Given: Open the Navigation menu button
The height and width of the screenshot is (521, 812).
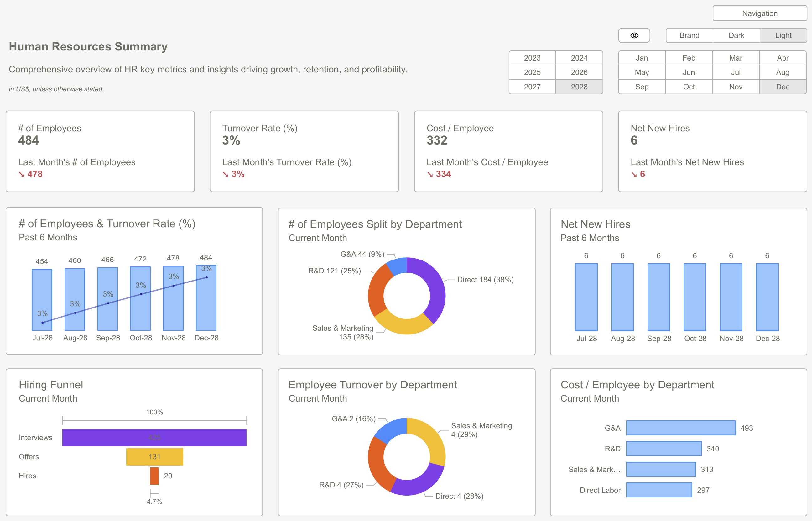Looking at the screenshot, I should click(759, 13).
